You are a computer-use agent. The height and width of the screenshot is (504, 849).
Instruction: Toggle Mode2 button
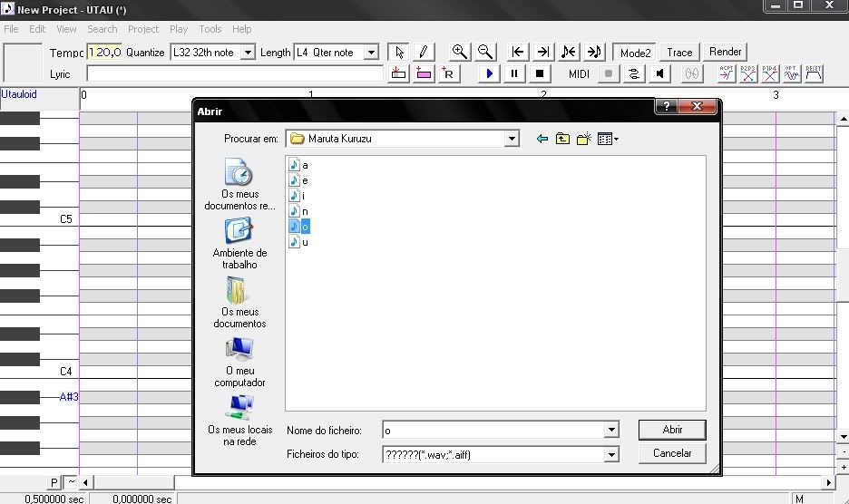[635, 53]
